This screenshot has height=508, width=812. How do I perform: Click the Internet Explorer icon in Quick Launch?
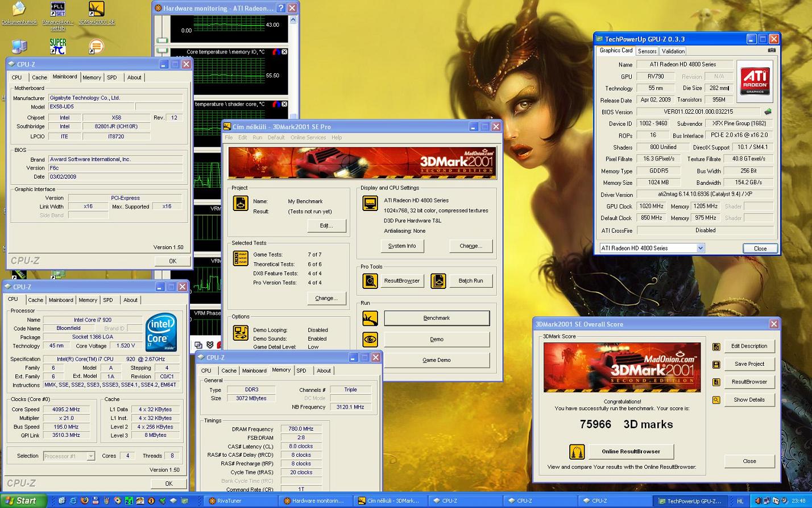pyautogui.click(x=73, y=501)
